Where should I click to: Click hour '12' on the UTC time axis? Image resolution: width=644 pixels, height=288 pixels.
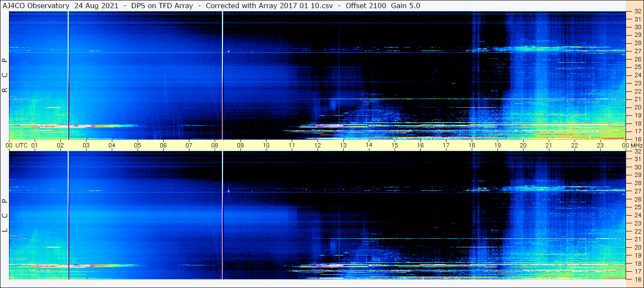(x=318, y=145)
